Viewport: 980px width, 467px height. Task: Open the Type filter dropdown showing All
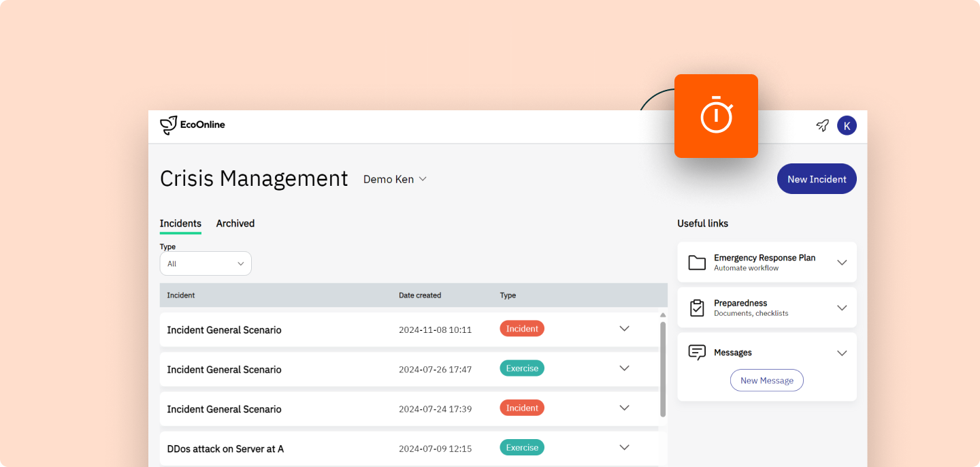(206, 263)
